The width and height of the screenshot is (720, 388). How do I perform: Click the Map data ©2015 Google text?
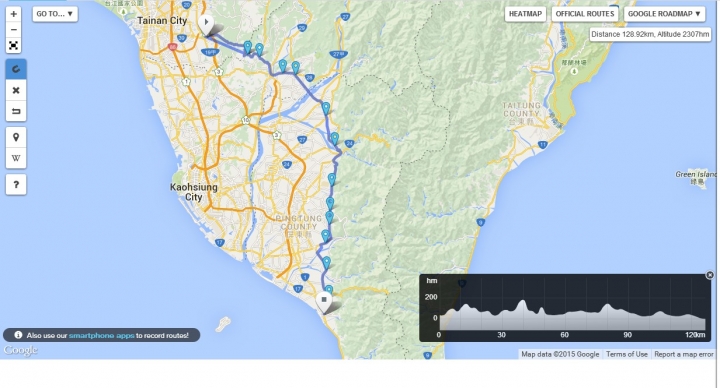[x=560, y=354]
